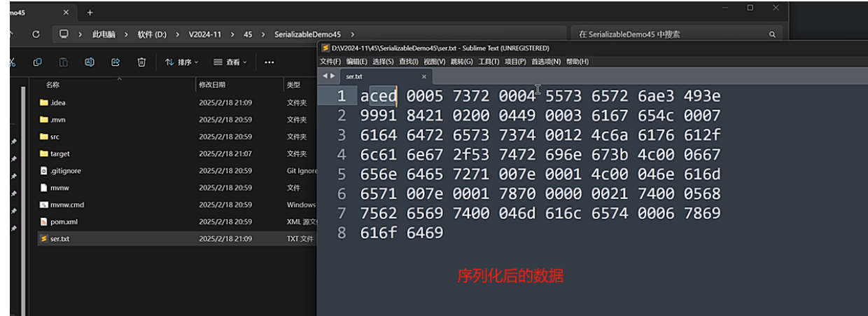Click the Sublime Text title bar logo
The height and width of the screenshot is (316, 868).
[325, 48]
